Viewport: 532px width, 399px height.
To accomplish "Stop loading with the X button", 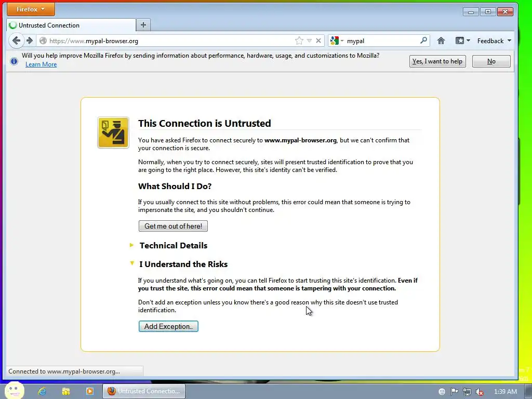I will (318, 41).
